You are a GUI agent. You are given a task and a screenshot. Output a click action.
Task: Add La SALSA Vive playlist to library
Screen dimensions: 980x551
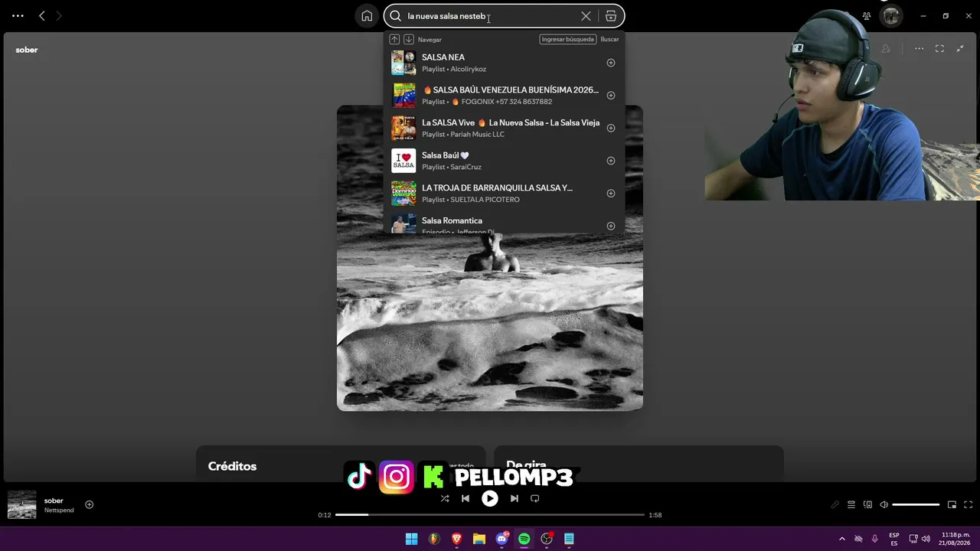coord(611,128)
